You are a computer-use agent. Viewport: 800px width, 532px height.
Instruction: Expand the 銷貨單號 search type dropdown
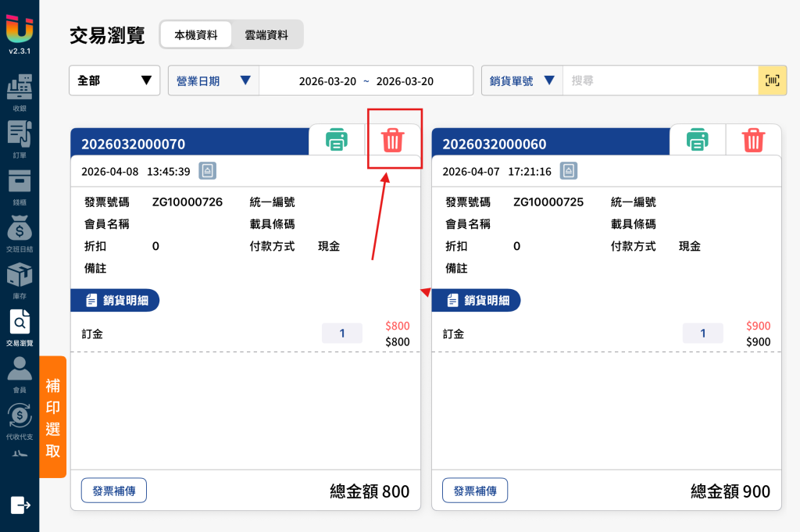(x=522, y=80)
